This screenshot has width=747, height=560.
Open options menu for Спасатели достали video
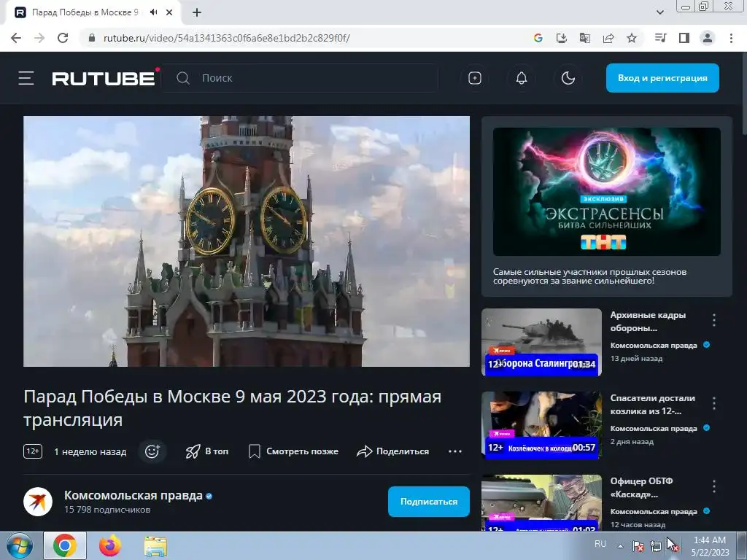coord(713,403)
